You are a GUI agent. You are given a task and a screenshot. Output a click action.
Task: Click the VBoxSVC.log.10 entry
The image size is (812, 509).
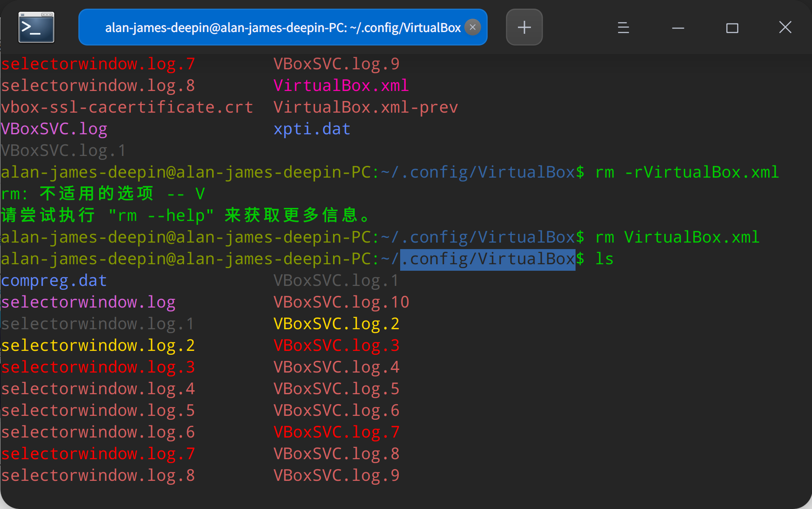pos(341,302)
